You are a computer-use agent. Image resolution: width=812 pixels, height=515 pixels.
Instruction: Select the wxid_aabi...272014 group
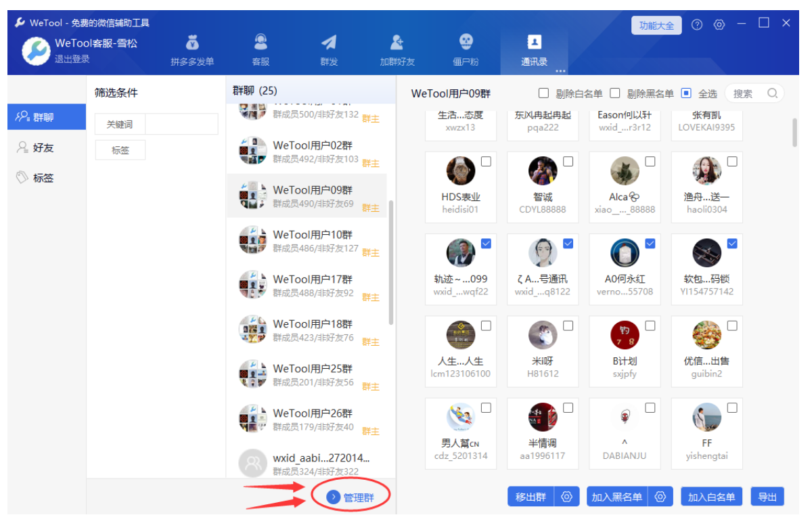307,464
